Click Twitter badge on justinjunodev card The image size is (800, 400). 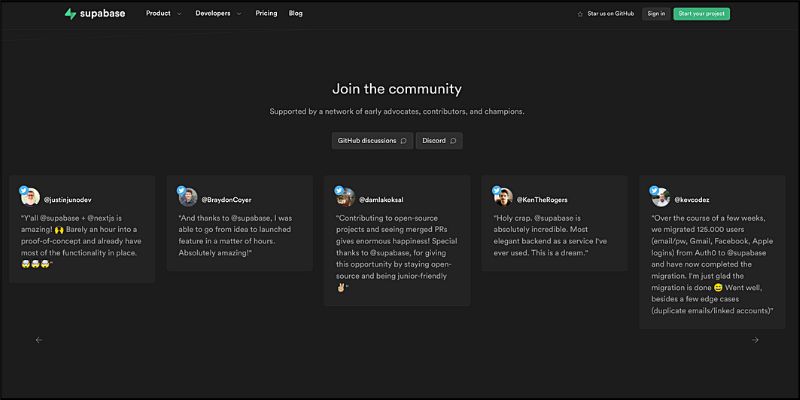click(23, 190)
